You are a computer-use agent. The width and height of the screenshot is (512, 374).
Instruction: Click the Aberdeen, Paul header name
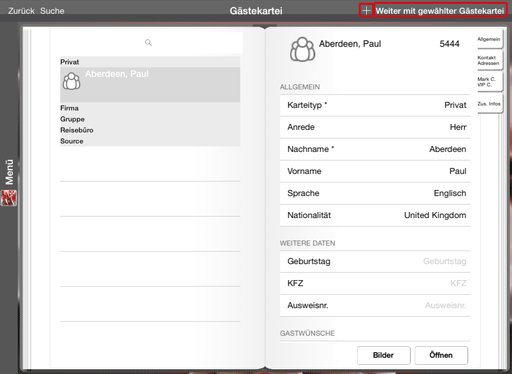click(350, 44)
